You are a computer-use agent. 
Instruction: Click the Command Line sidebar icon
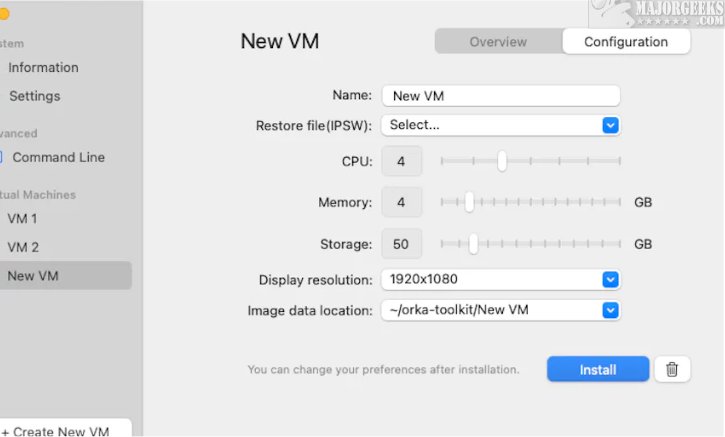2,157
